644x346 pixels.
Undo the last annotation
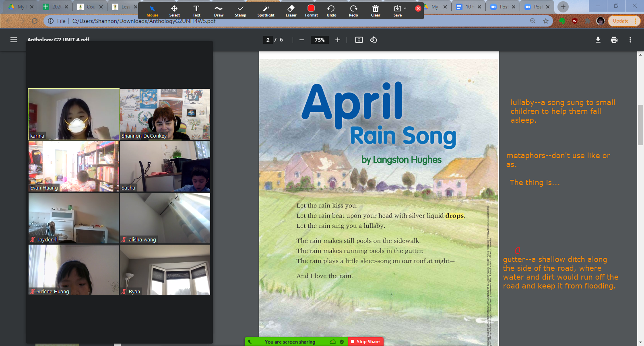(x=331, y=11)
